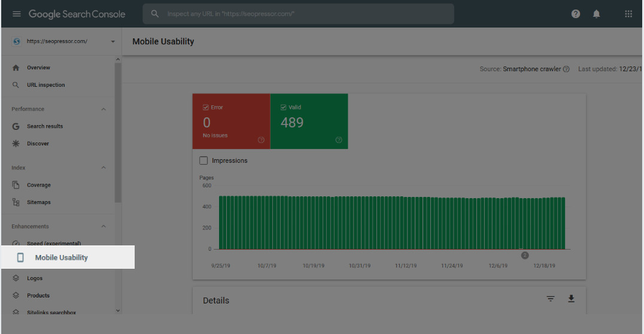Click the 9/25/19 axis date label
This screenshot has width=644, height=334.
point(221,266)
